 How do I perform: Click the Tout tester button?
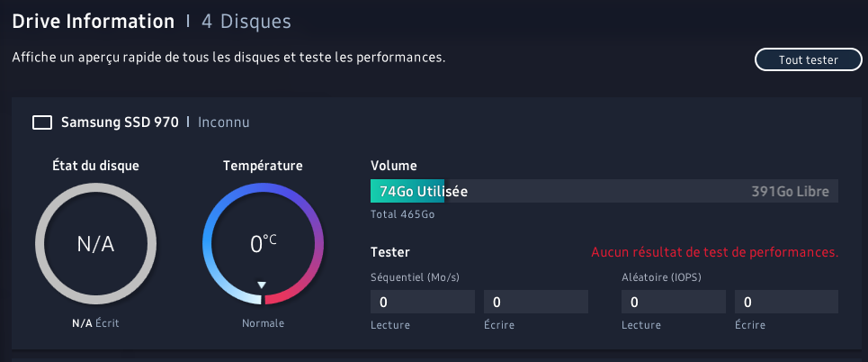809,59
